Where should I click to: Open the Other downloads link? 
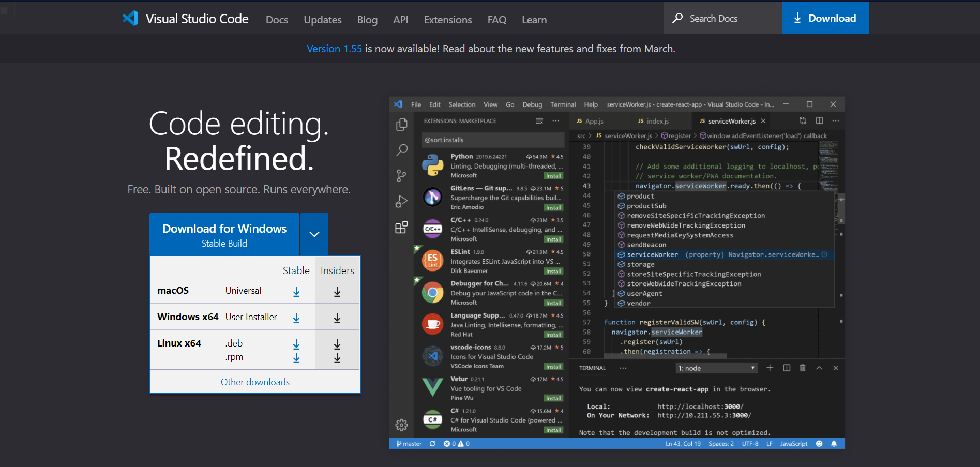(x=255, y=382)
